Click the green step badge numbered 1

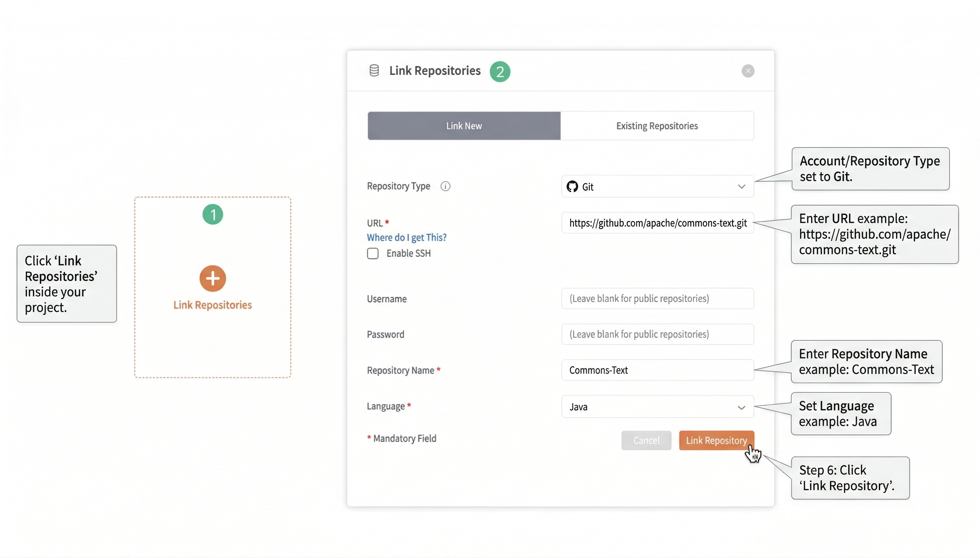(x=213, y=214)
